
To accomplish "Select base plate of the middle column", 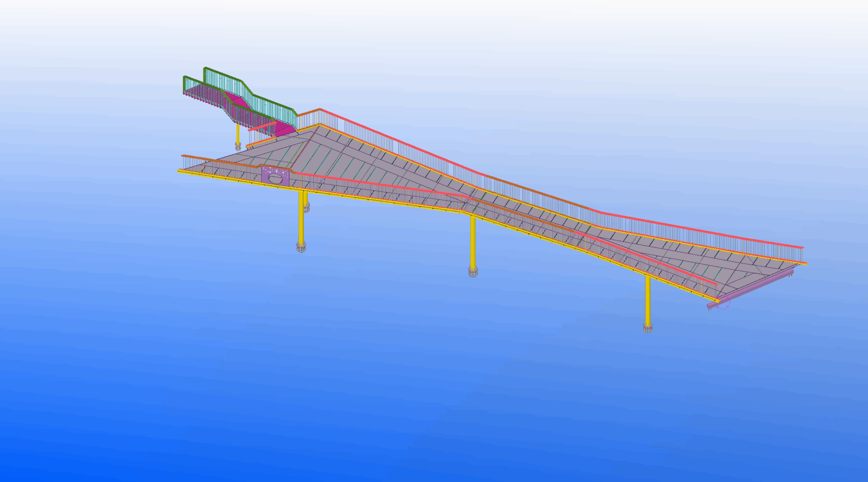I will click(473, 271).
